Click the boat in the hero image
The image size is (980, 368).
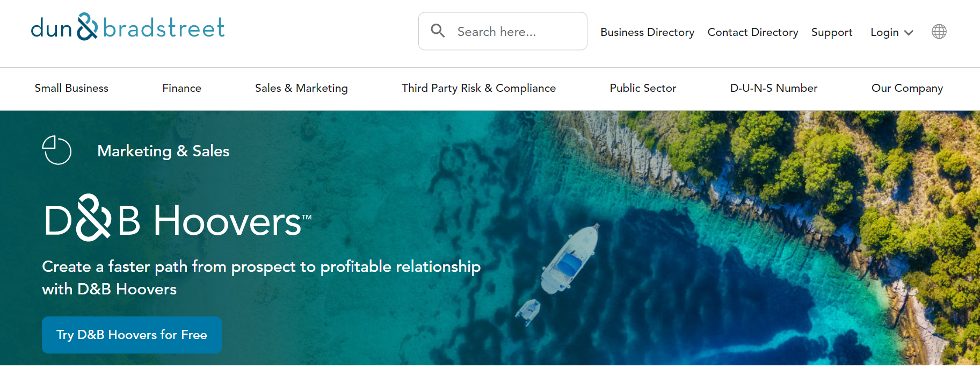coord(571,258)
